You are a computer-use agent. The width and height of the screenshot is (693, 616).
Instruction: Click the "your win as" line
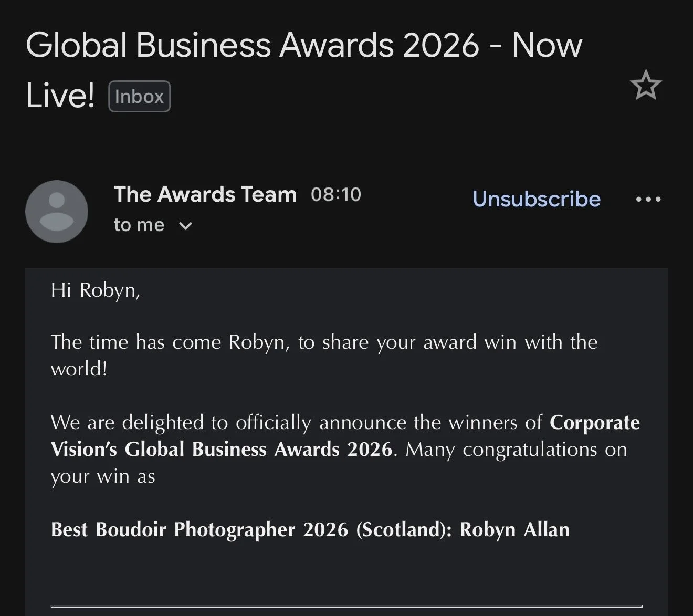tap(103, 477)
